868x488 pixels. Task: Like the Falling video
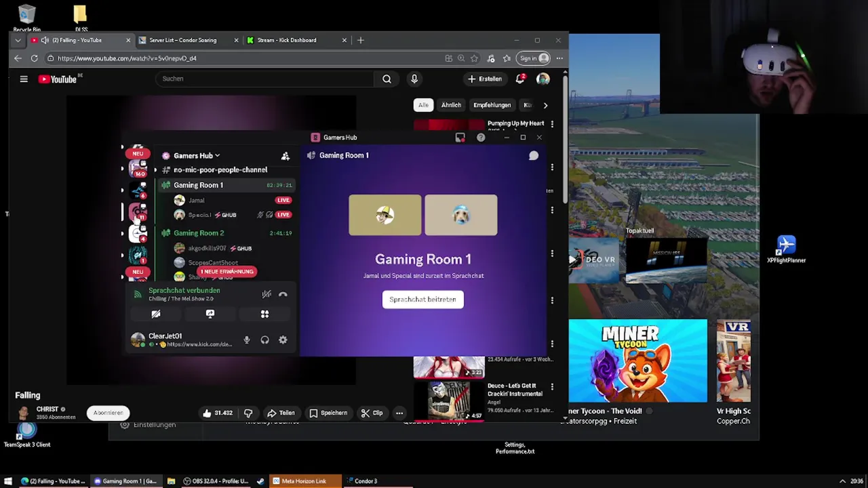click(217, 413)
